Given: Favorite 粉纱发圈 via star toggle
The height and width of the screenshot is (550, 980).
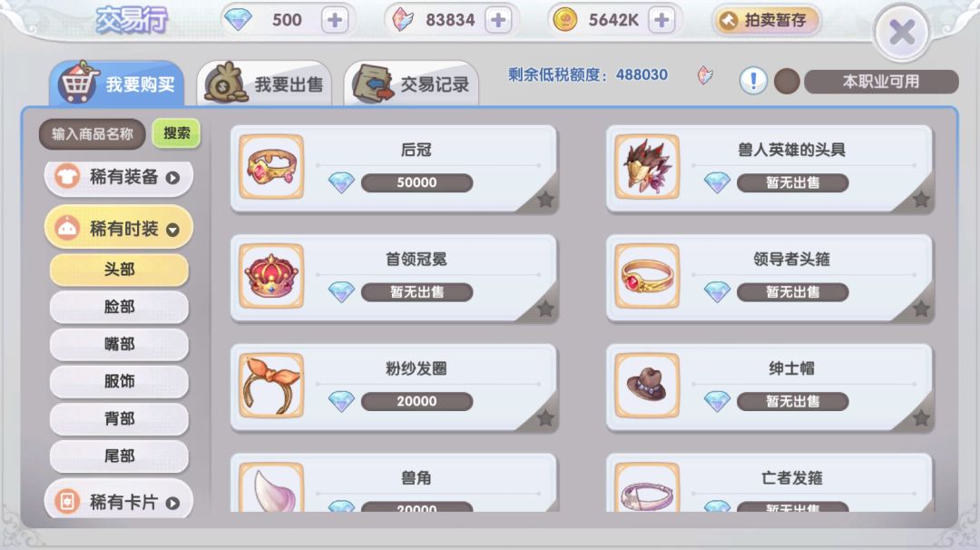Looking at the screenshot, I should pyautogui.click(x=545, y=417).
